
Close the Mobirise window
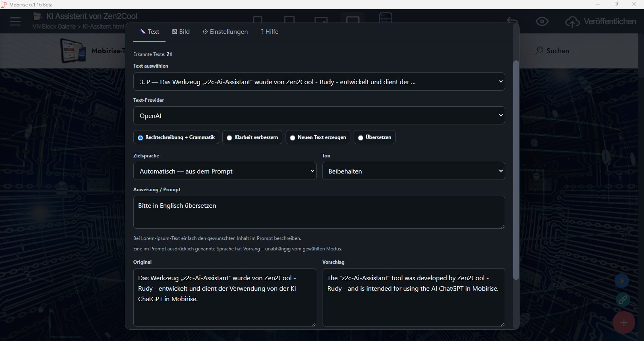click(x=634, y=4)
